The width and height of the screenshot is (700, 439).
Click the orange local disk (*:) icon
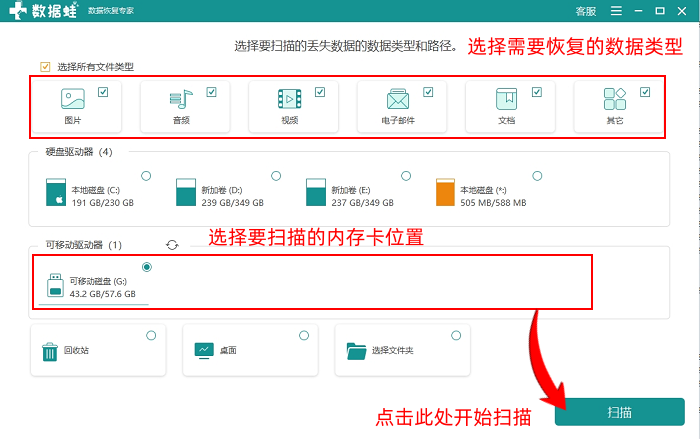pos(445,192)
